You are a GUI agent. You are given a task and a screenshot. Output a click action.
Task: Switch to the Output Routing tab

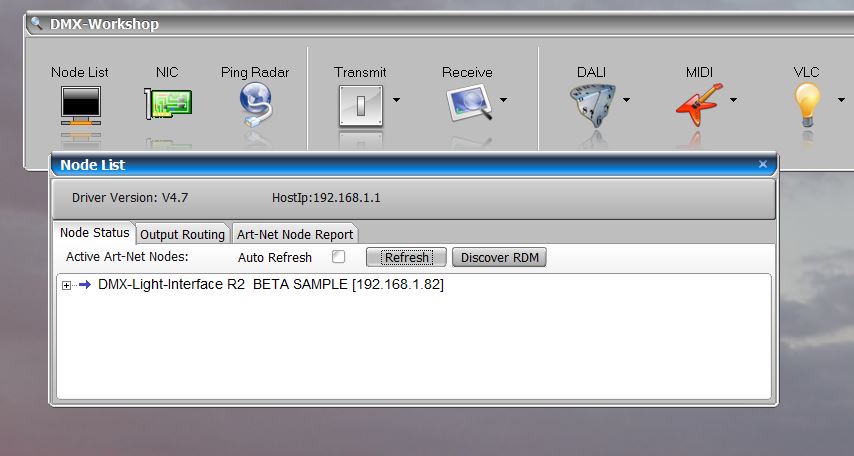pos(182,234)
